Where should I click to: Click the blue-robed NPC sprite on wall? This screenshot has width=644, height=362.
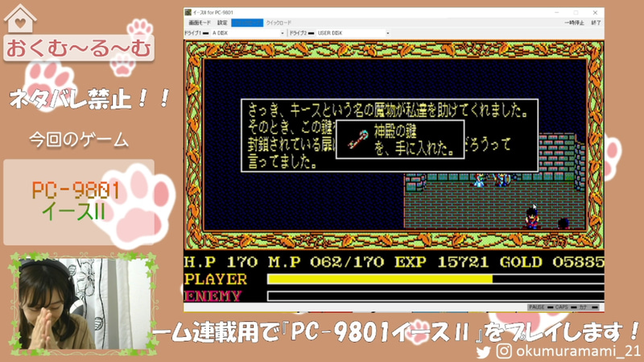(479, 180)
